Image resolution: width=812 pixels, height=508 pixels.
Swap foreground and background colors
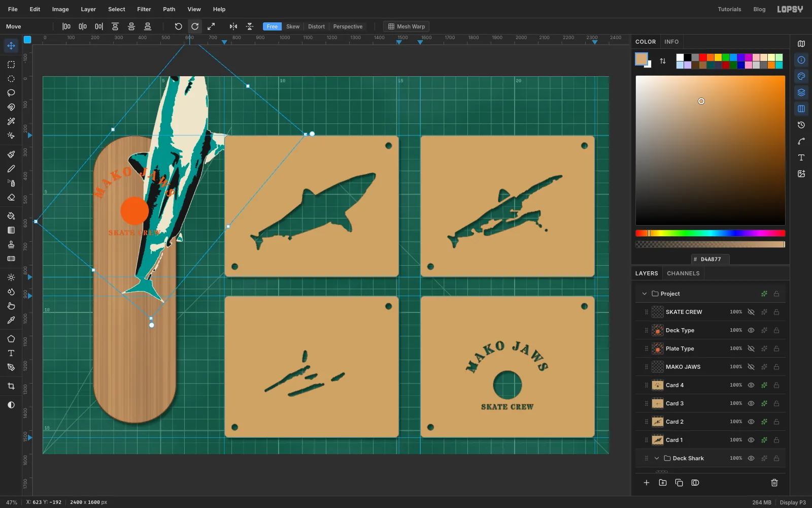663,61
